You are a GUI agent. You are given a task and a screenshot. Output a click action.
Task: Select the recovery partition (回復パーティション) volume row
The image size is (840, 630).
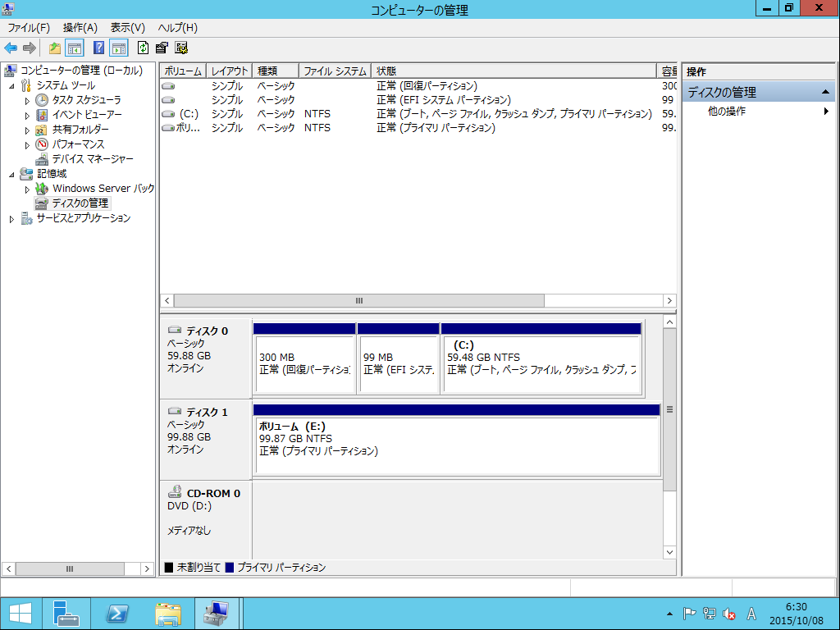click(x=418, y=85)
